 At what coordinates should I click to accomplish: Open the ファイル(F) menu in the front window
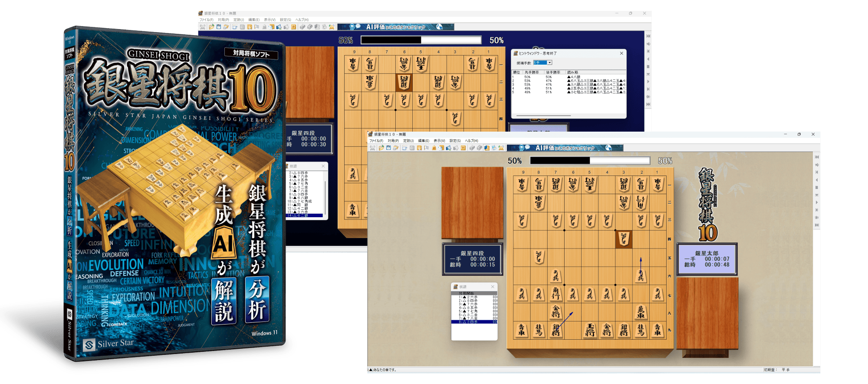tap(376, 141)
